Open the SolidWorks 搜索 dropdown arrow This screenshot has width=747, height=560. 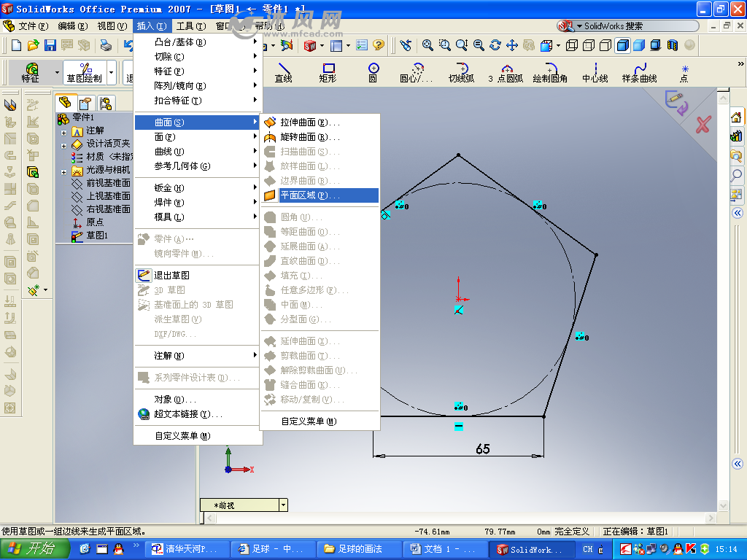579,26
